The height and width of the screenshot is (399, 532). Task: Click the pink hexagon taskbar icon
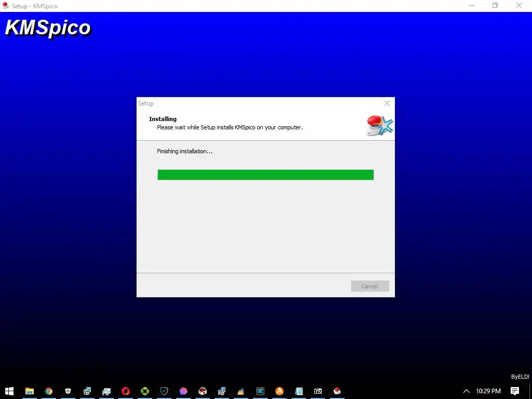click(183, 391)
